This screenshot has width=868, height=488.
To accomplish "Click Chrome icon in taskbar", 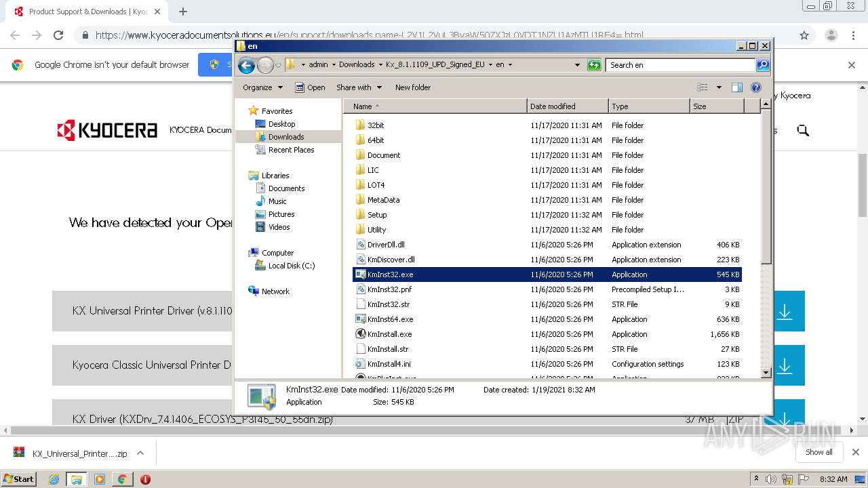I will 122,479.
